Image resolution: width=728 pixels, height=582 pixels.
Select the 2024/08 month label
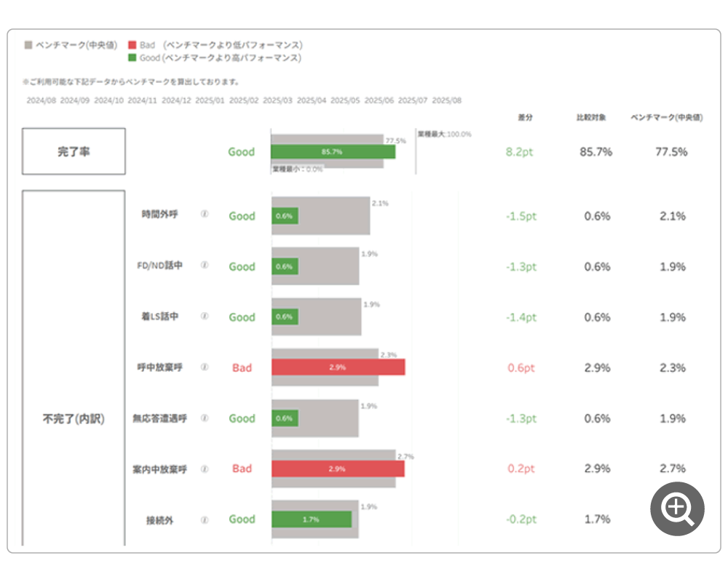(x=41, y=101)
